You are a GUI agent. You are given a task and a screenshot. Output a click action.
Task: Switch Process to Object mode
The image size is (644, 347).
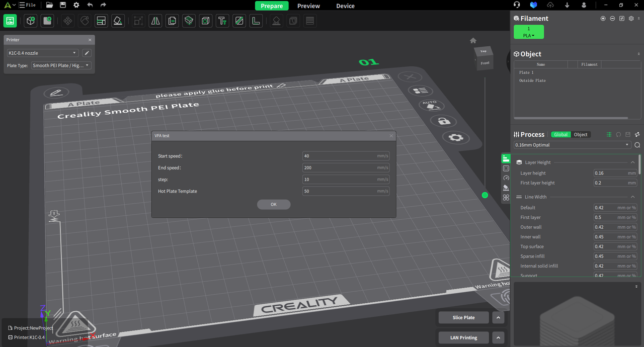click(x=581, y=135)
